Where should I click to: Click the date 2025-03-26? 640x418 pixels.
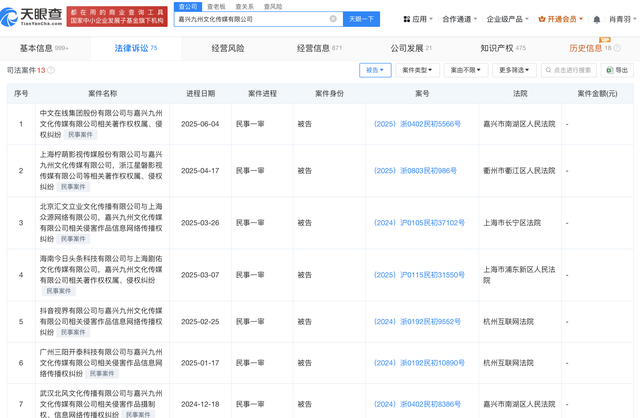200,223
